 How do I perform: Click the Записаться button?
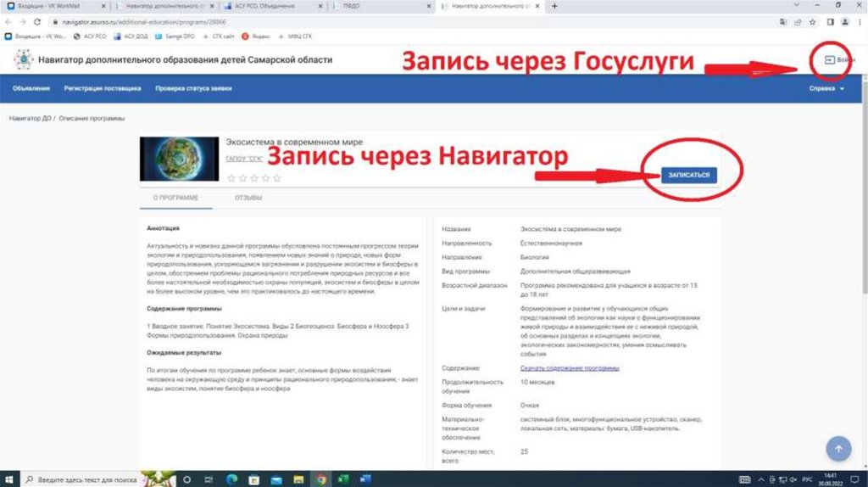[688, 175]
